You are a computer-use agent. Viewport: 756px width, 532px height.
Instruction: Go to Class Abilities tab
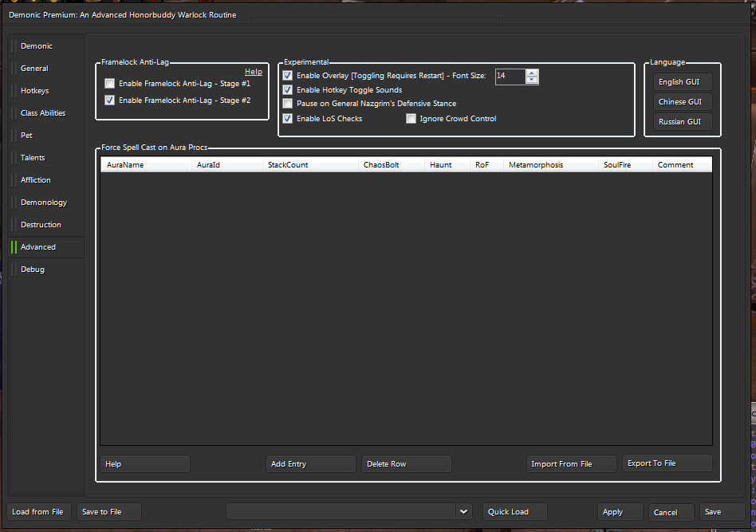(45, 113)
